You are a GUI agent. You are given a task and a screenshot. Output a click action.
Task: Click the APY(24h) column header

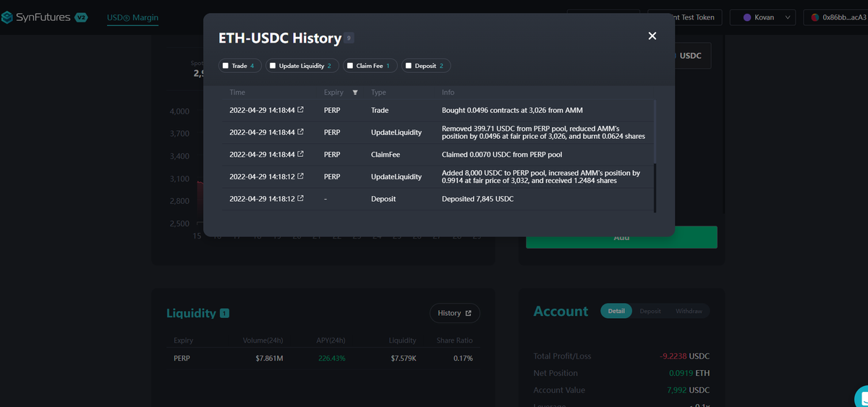[331, 340]
